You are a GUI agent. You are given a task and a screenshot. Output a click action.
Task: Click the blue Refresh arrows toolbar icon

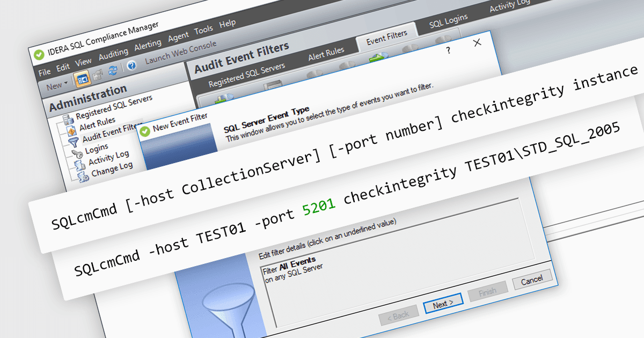(x=113, y=71)
